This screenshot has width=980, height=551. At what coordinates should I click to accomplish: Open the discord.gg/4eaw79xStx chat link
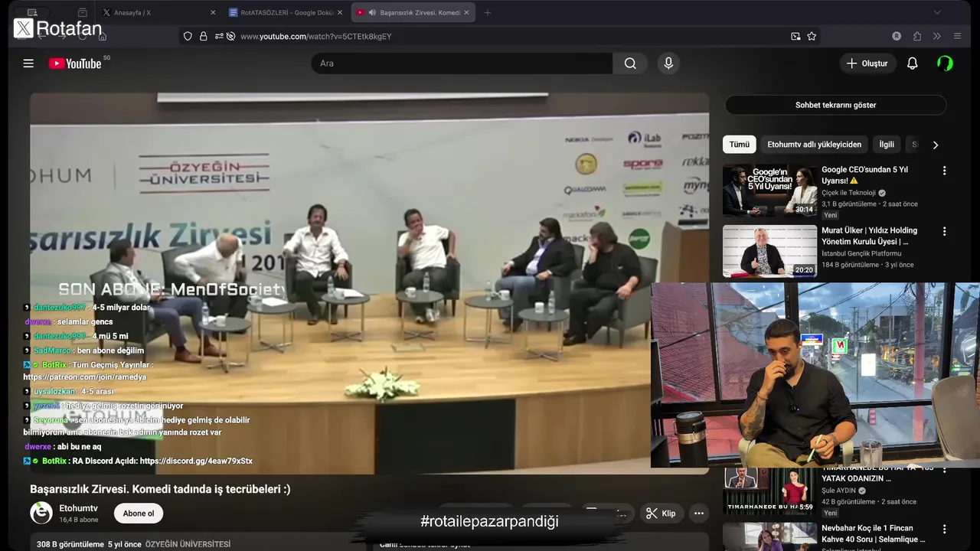pos(196,461)
